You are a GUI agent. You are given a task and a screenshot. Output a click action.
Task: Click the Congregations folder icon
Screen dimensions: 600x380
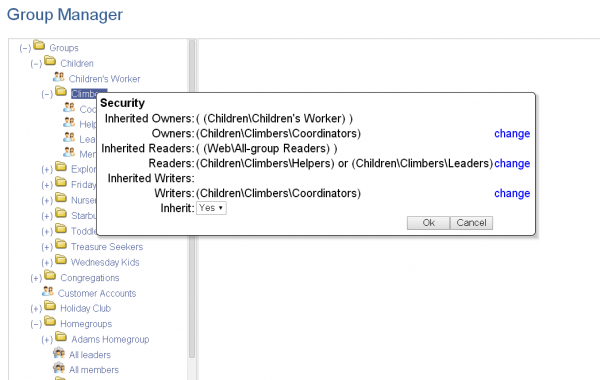coord(50,276)
